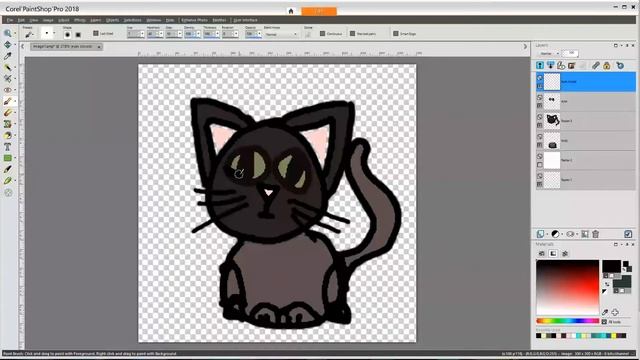640x360 pixels.
Task: Toggle the Continuous checkbox
Action: 322,33
